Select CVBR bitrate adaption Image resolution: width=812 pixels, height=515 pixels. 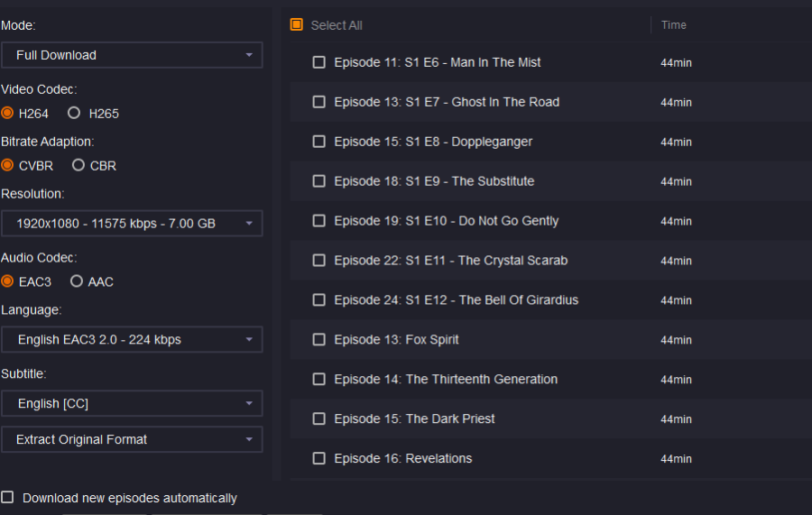click(x=7, y=166)
